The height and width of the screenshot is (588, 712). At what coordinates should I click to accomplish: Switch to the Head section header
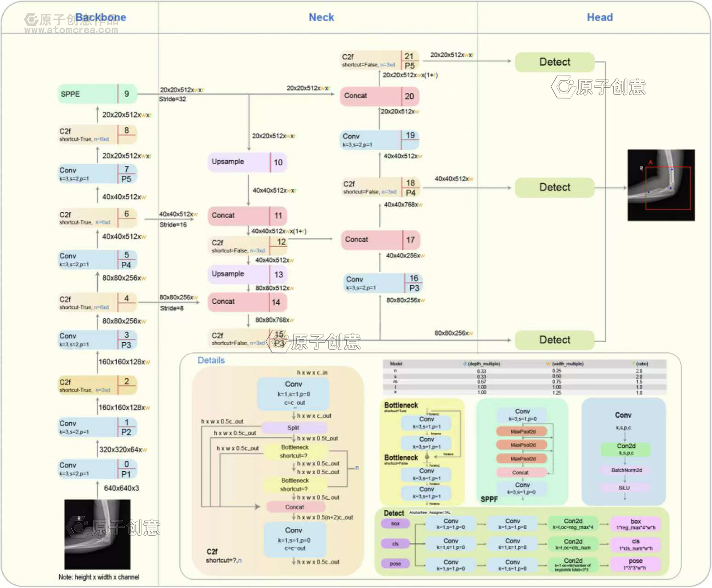600,17
